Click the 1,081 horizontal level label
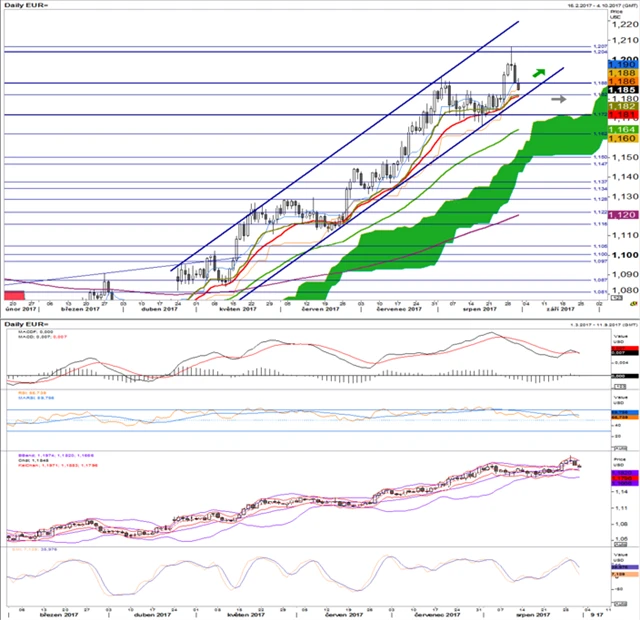Screen dimensions: 640x620 (600, 292)
